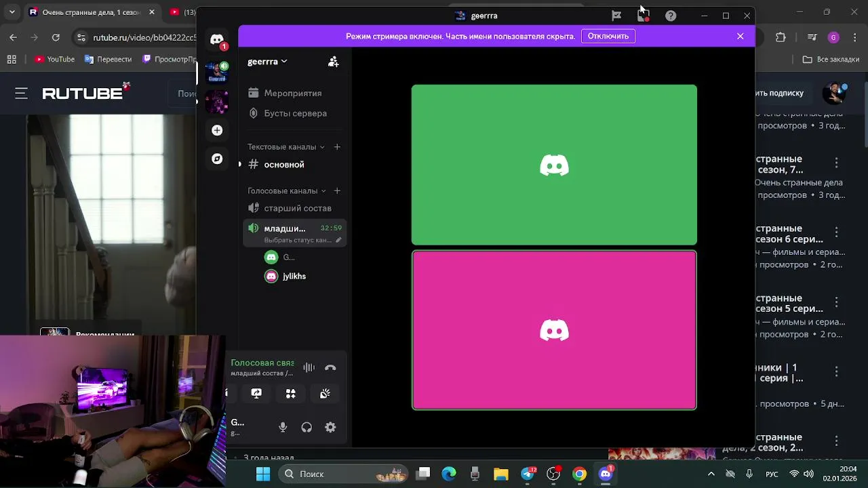Join the старший состав voice channel

coord(294,208)
